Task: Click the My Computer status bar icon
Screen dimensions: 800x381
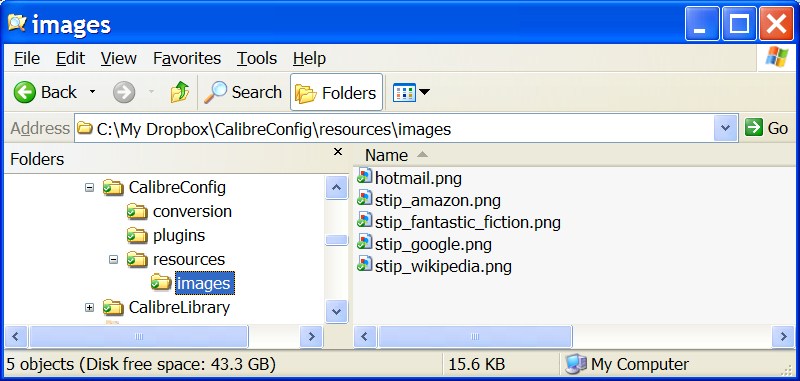Action: (x=577, y=364)
